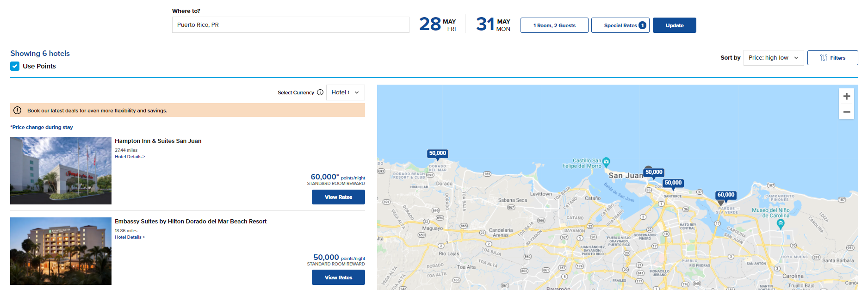The image size is (868, 290).
Task: Open the Filters panel
Action: click(832, 58)
